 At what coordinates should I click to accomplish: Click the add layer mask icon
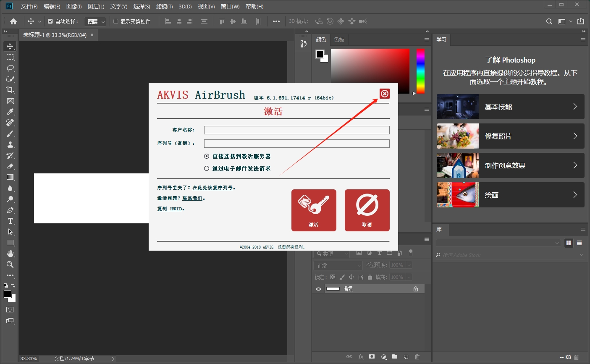(372, 356)
